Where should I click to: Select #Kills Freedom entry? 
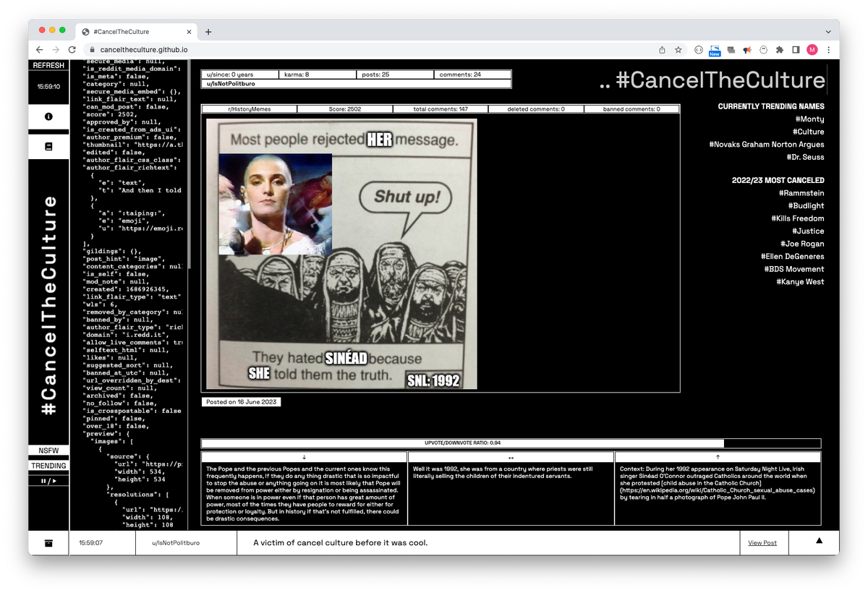(797, 218)
